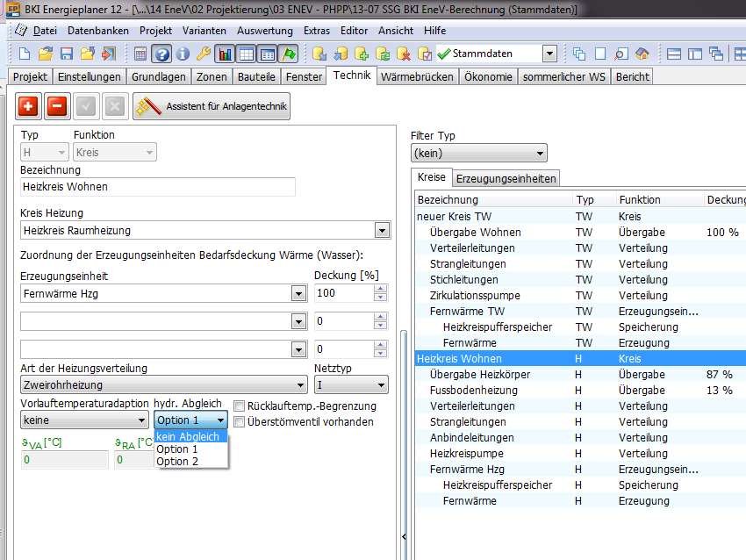Screen dimensions: 746x560
Task: Launch Assistent für Anlagentechnik
Action: click(212, 105)
